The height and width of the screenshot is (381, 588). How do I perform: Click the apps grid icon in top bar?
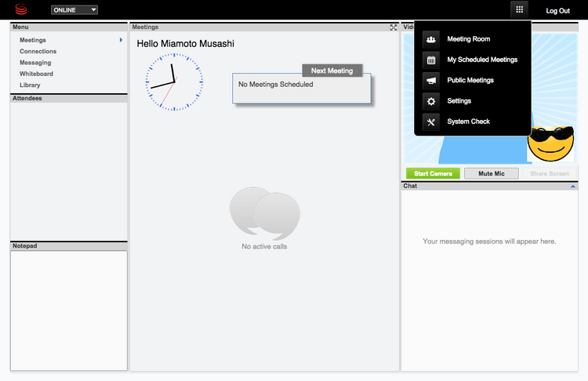(x=519, y=10)
